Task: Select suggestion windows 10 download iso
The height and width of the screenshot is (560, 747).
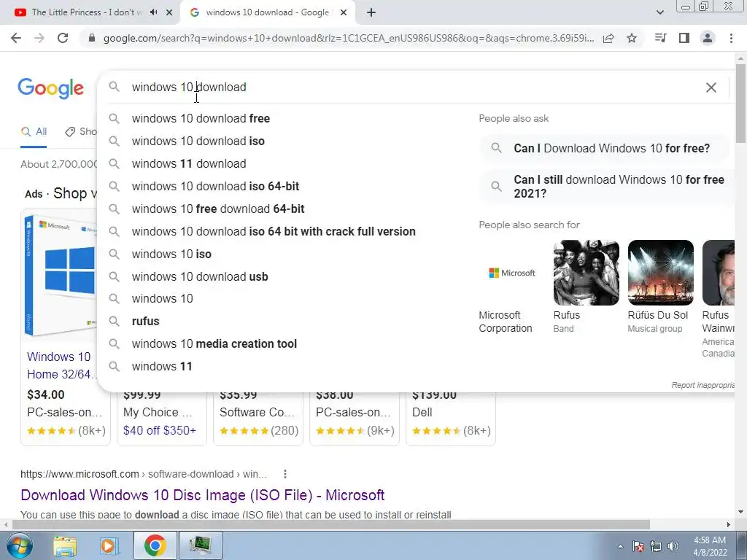Action: coord(198,141)
